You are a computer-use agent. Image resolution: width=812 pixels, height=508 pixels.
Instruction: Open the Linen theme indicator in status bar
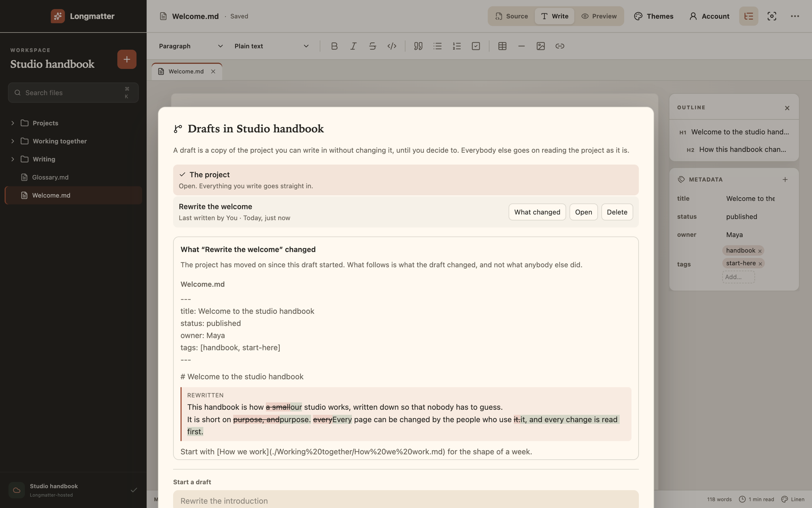[793, 499]
